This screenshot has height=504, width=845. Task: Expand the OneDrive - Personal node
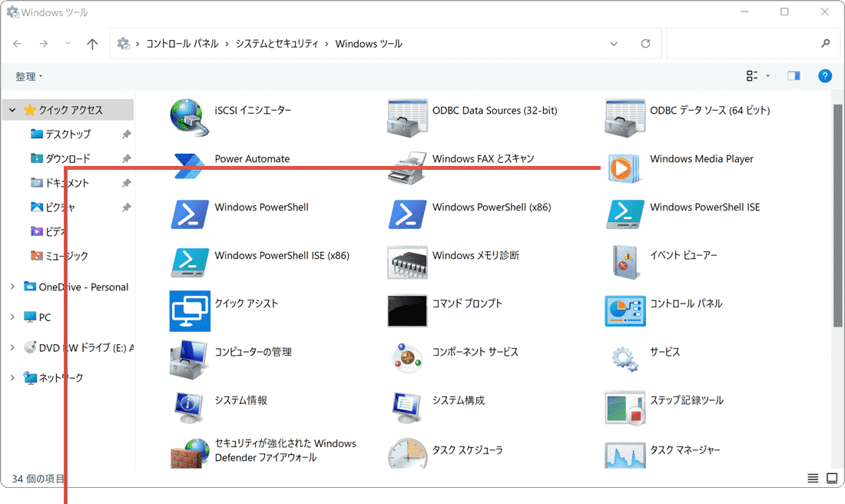click(12, 287)
